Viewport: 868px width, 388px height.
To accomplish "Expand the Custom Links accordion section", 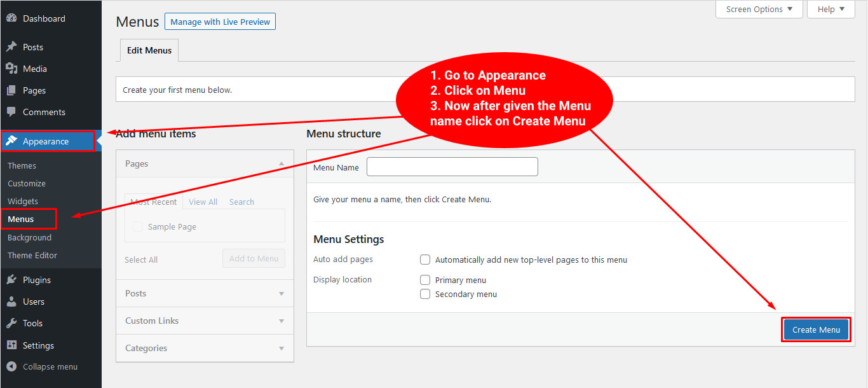I will (x=205, y=321).
